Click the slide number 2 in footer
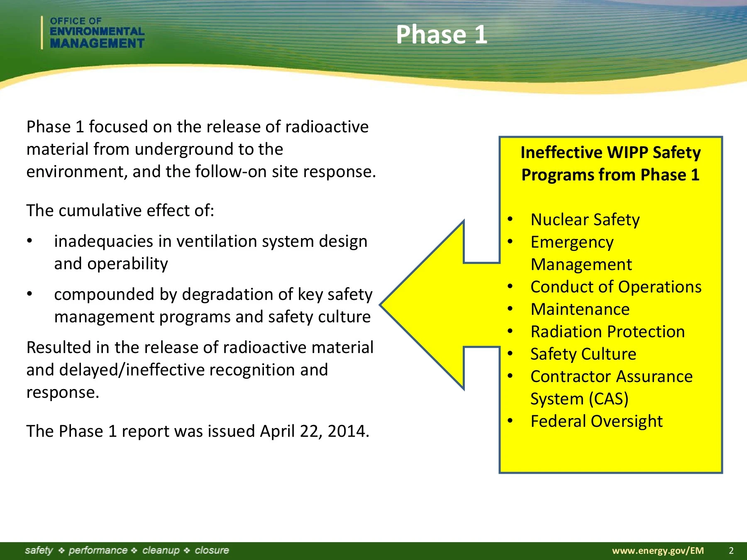Viewport: 747px width, 560px height. pos(731,550)
